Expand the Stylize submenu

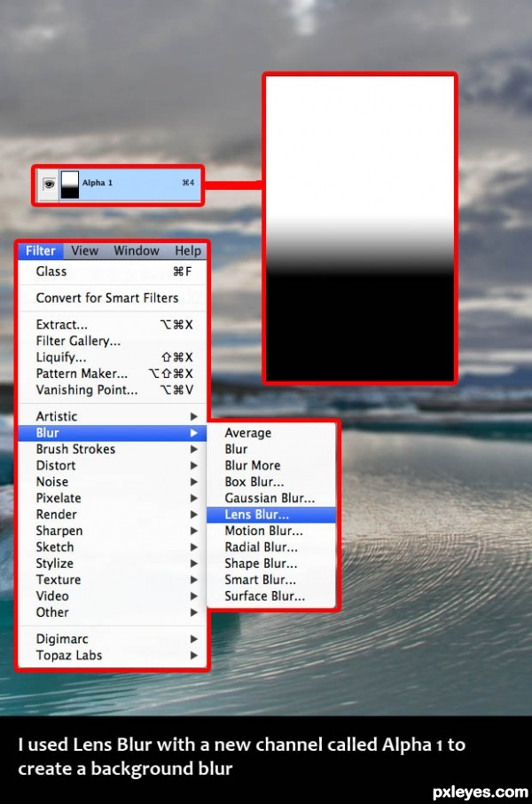click(113, 564)
